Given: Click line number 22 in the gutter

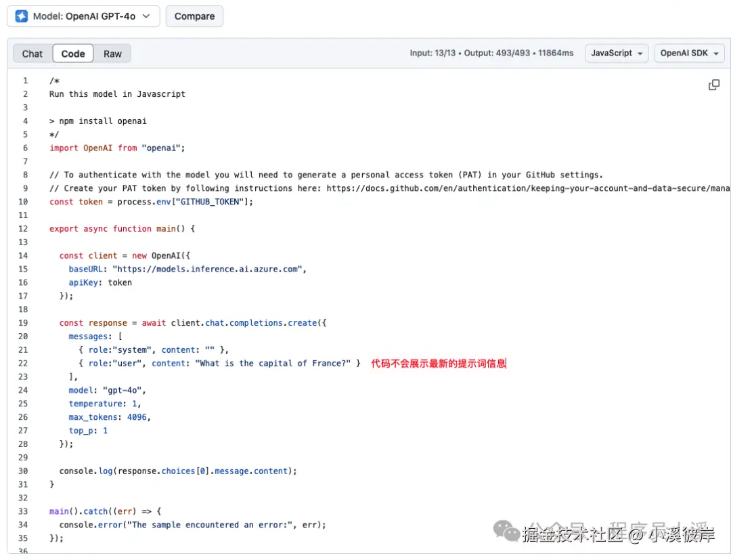Looking at the screenshot, I should coord(23,363).
